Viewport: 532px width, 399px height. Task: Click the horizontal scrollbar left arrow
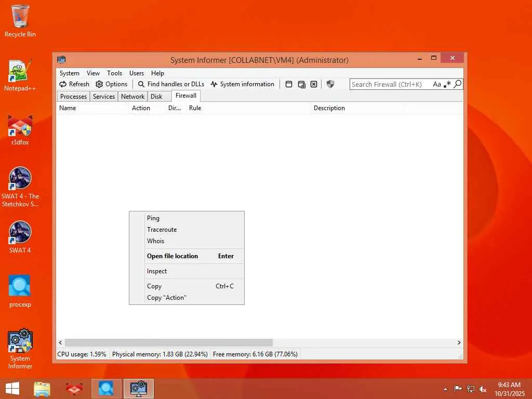tap(60, 343)
